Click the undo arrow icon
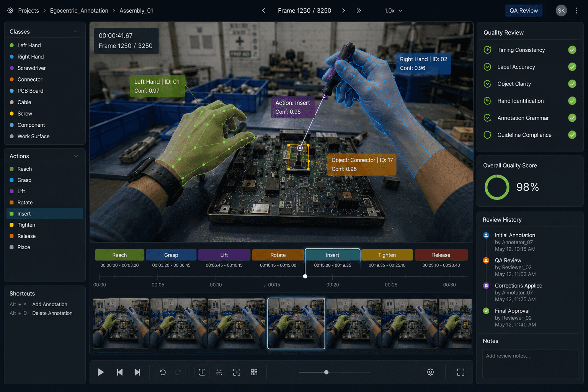This screenshot has height=392, width=588. [163, 372]
